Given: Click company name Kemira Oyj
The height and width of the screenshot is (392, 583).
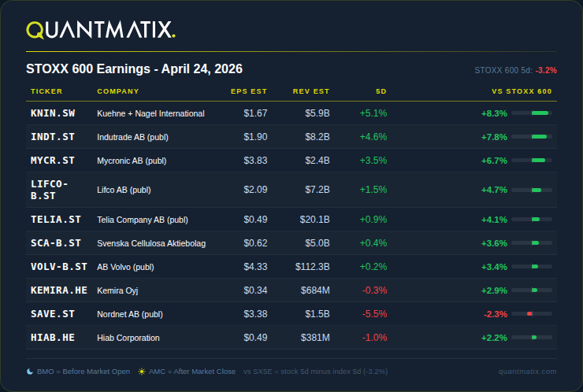Looking at the screenshot, I should tap(117, 290).
